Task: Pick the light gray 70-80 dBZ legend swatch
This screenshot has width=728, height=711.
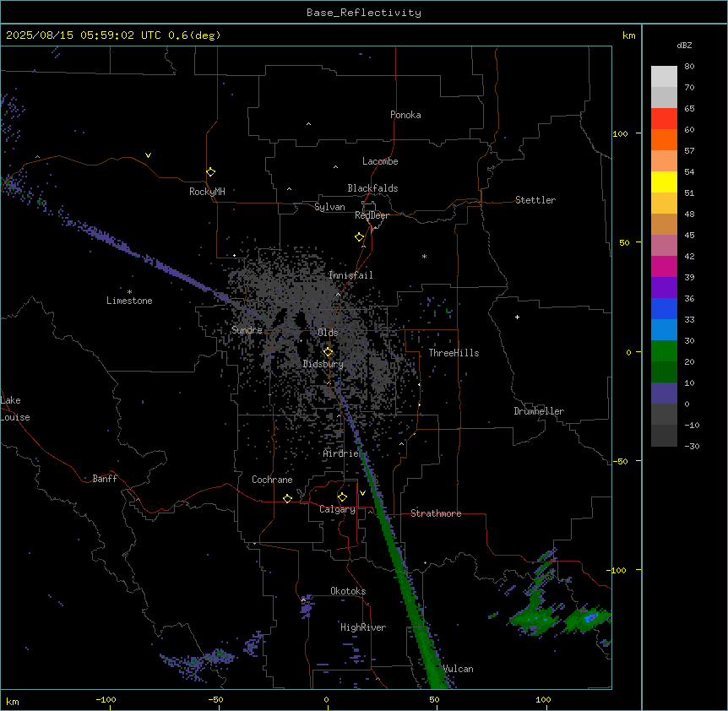Action: (664, 77)
